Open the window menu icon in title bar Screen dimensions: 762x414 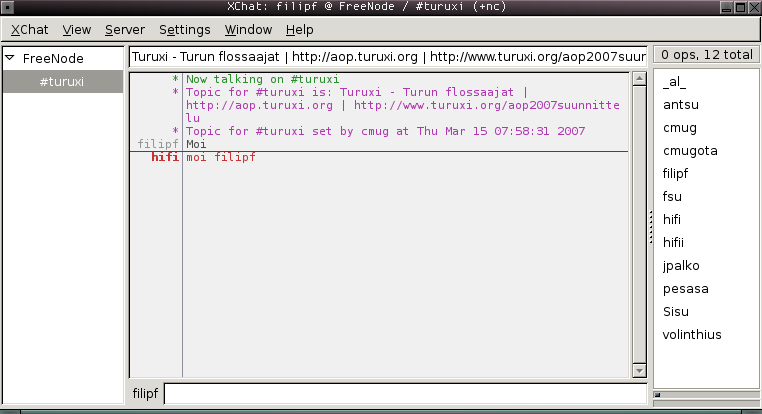point(7,7)
